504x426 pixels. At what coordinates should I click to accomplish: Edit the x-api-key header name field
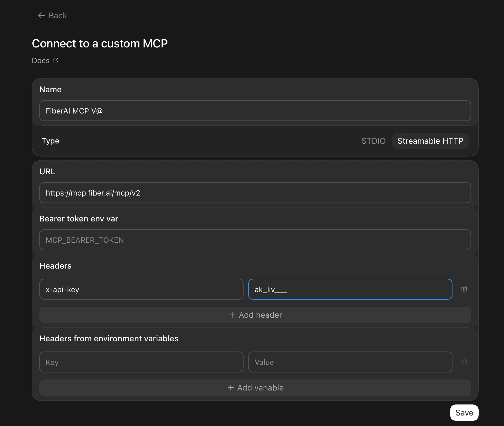tap(141, 289)
